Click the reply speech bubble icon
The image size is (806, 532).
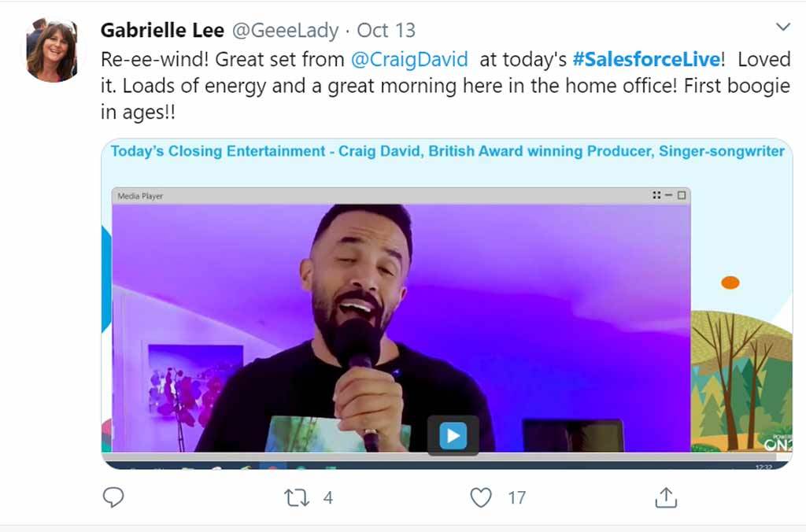(x=113, y=497)
